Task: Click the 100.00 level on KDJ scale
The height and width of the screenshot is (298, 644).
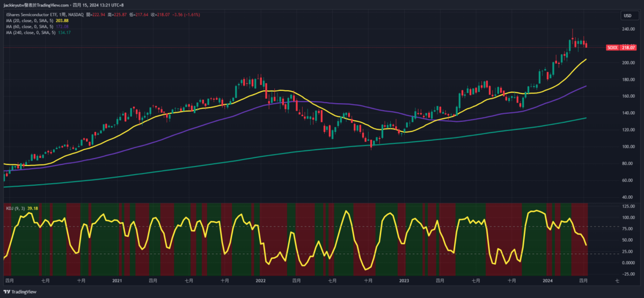Action: coord(628,217)
